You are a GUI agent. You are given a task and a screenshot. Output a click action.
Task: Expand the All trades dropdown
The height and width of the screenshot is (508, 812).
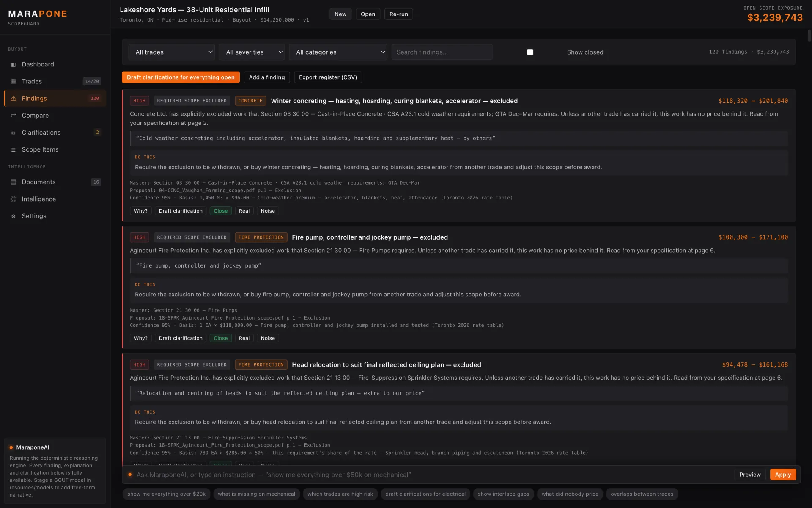tap(172, 52)
